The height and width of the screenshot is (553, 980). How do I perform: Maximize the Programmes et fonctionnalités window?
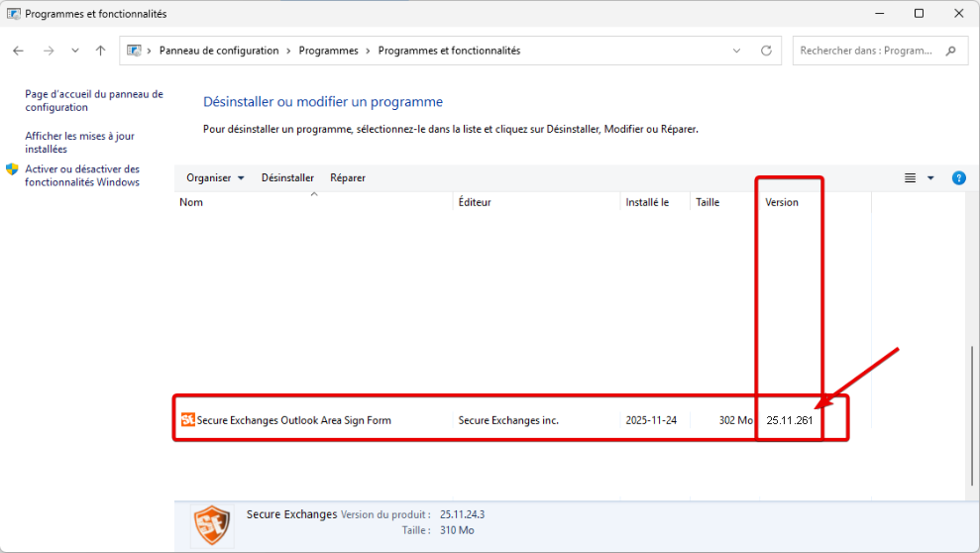pyautogui.click(x=919, y=13)
